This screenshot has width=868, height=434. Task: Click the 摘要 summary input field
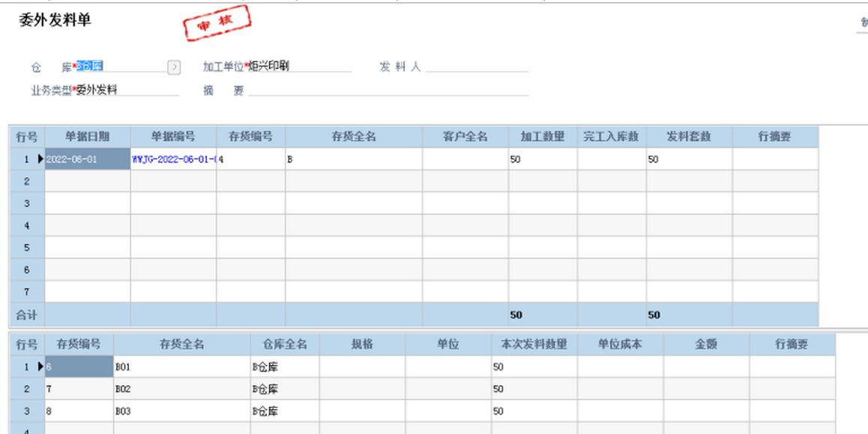(388, 91)
